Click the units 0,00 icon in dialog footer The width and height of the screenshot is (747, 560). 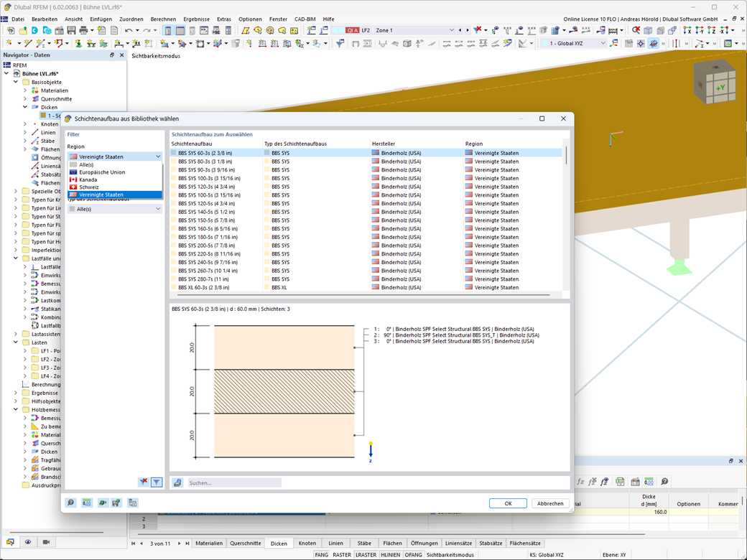(87, 503)
